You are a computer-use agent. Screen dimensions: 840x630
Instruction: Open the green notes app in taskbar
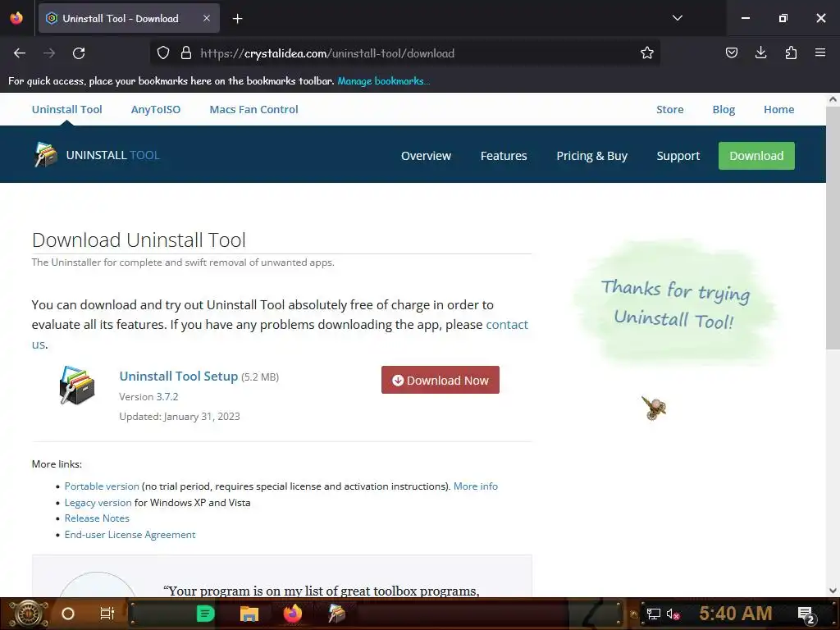pos(205,614)
